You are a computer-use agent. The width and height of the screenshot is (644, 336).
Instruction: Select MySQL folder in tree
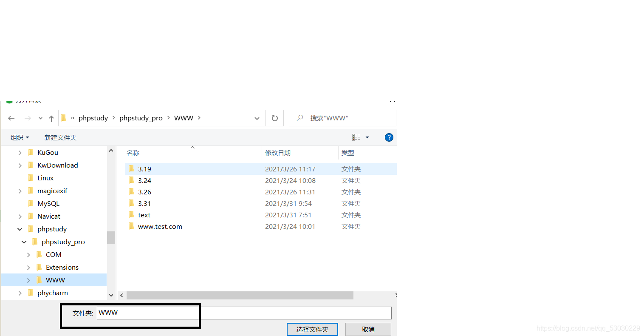(x=48, y=203)
